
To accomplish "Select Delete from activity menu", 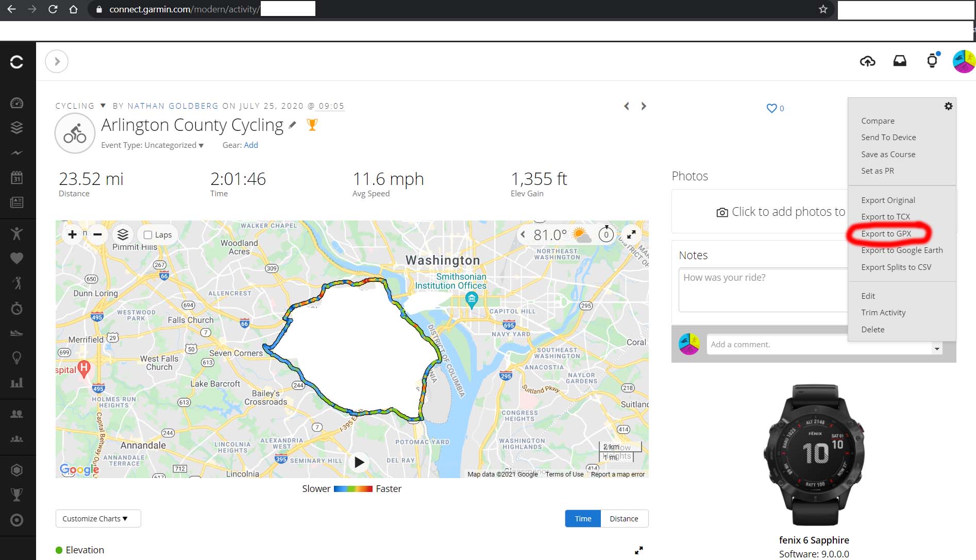I will [872, 329].
